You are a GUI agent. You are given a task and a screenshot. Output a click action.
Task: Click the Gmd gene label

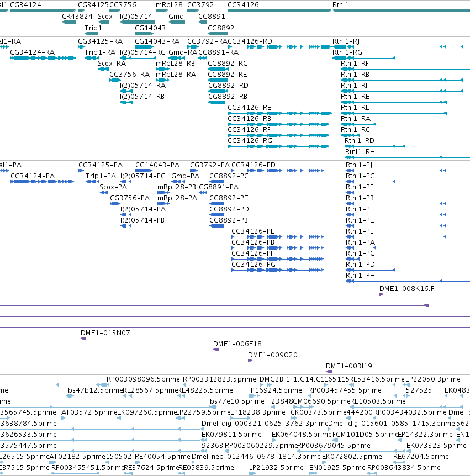pyautogui.click(x=176, y=17)
